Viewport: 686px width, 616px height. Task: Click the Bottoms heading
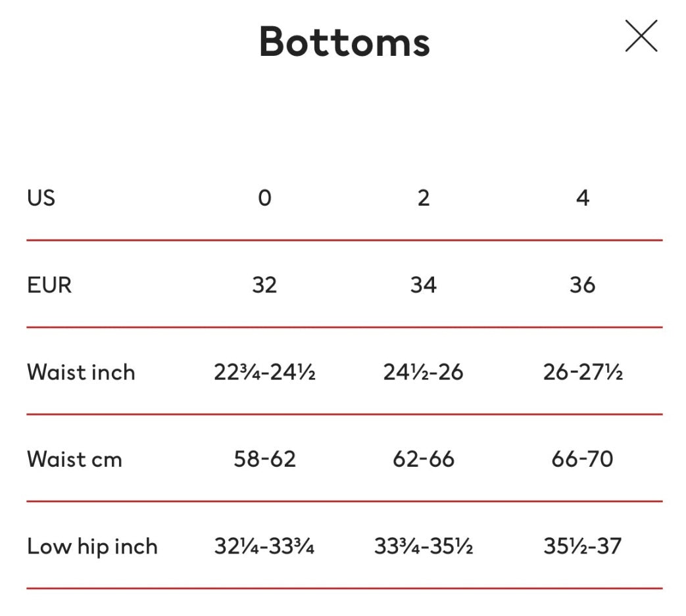coord(344,42)
